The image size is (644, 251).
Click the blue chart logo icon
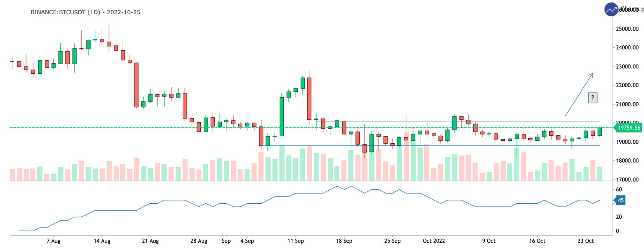611,9
